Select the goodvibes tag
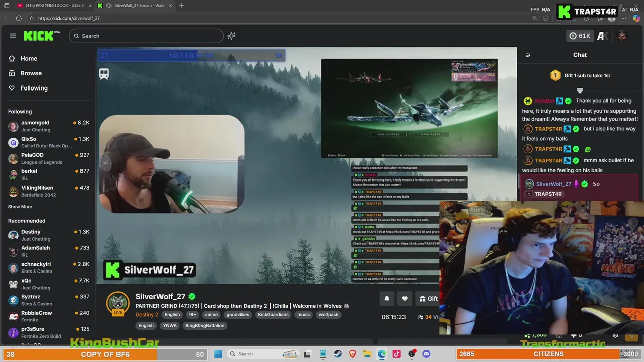The width and height of the screenshot is (644, 362). (237, 315)
